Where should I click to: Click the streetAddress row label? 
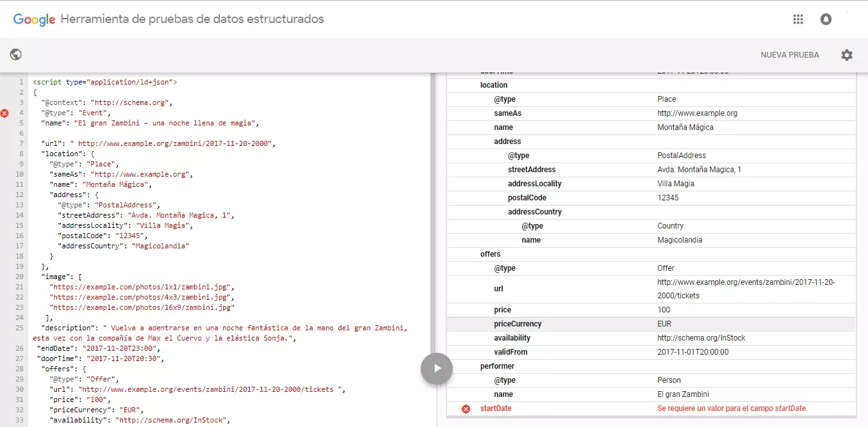pyautogui.click(x=532, y=170)
